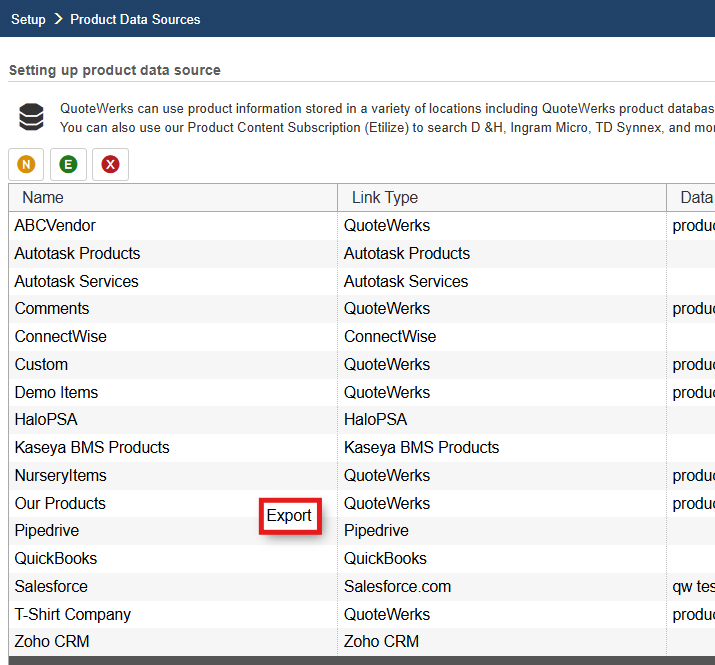Select the ConnectWise data source

(60, 337)
